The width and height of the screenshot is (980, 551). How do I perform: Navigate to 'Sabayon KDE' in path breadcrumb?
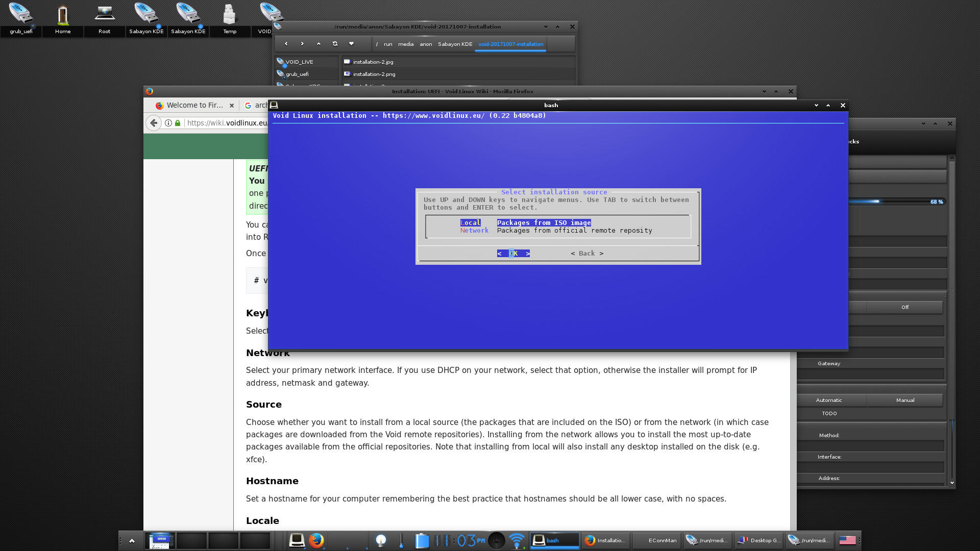[455, 44]
